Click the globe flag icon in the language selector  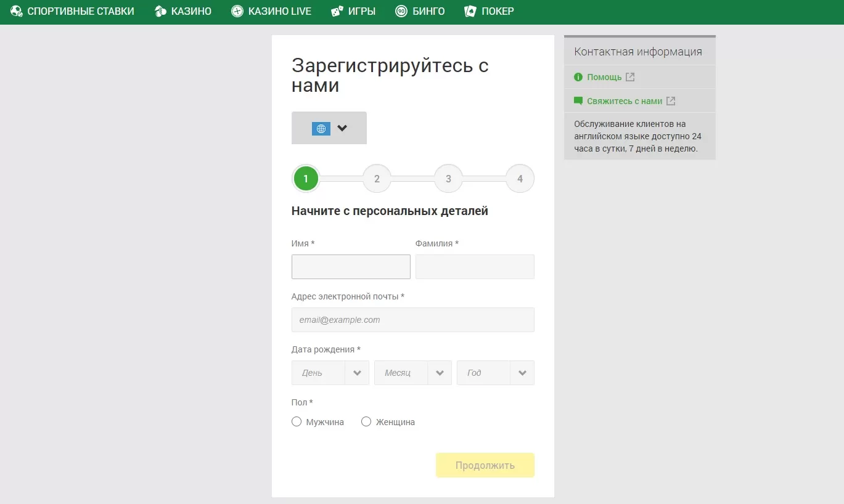coord(321,128)
